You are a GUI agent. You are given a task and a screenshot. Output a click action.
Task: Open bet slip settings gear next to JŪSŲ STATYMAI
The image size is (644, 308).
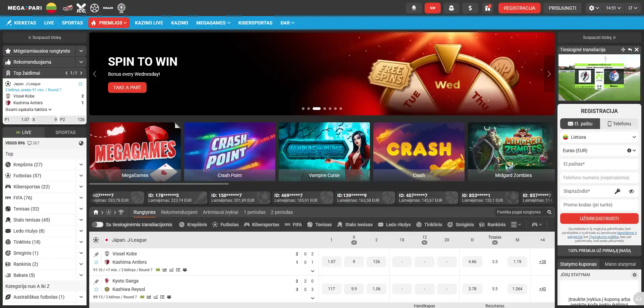[x=635, y=275]
